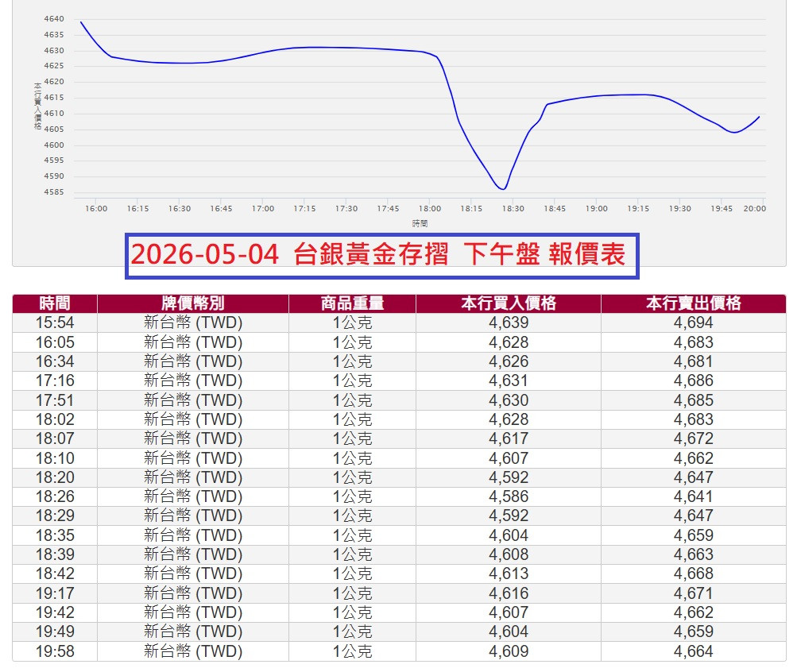
Task: Select the 19:58 time row
Action: 399,651
